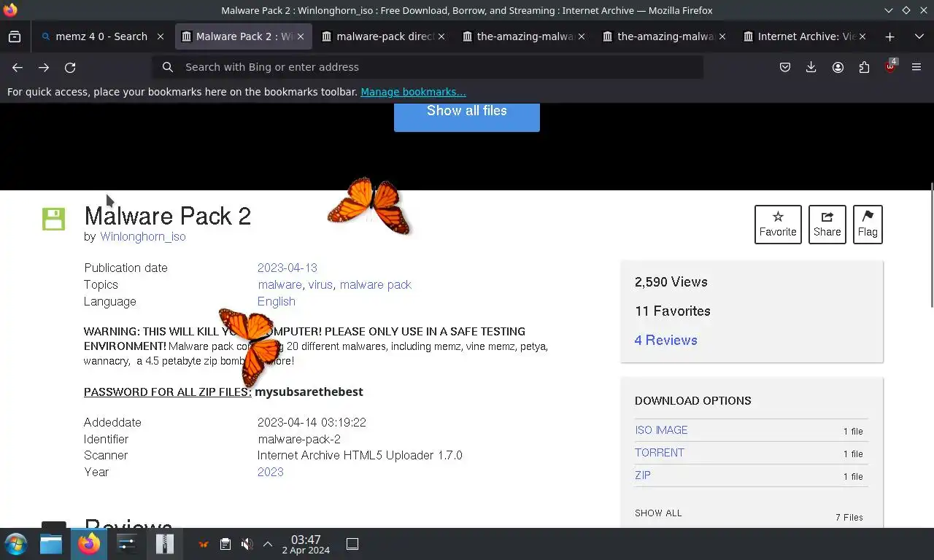Go forward one page

(44, 67)
